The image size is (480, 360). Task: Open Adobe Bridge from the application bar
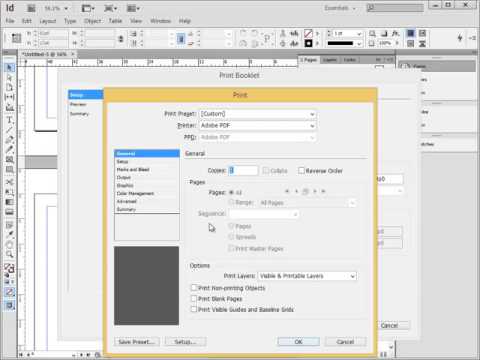coord(31,8)
